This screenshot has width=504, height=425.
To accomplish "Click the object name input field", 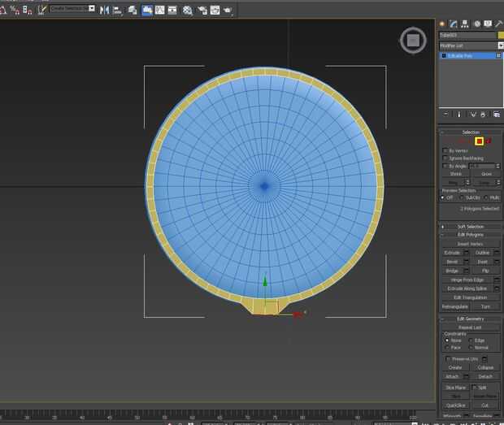I will (x=467, y=36).
